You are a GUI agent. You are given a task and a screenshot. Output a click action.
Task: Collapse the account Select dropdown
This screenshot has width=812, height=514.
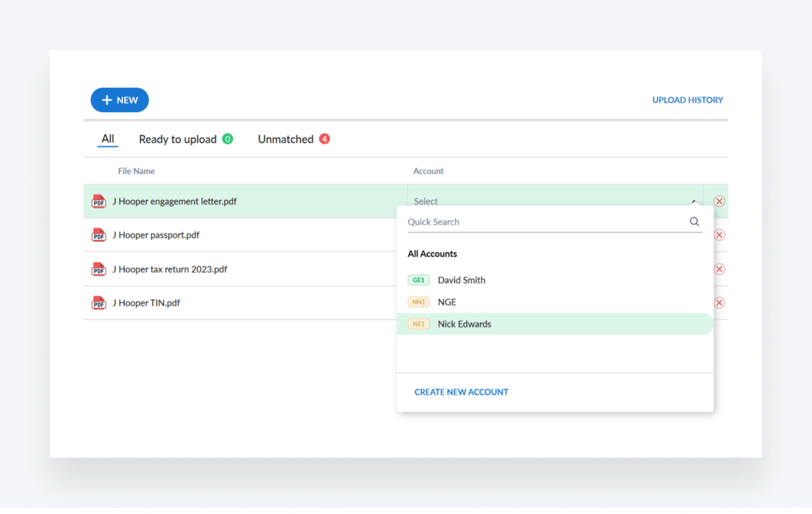(694, 201)
